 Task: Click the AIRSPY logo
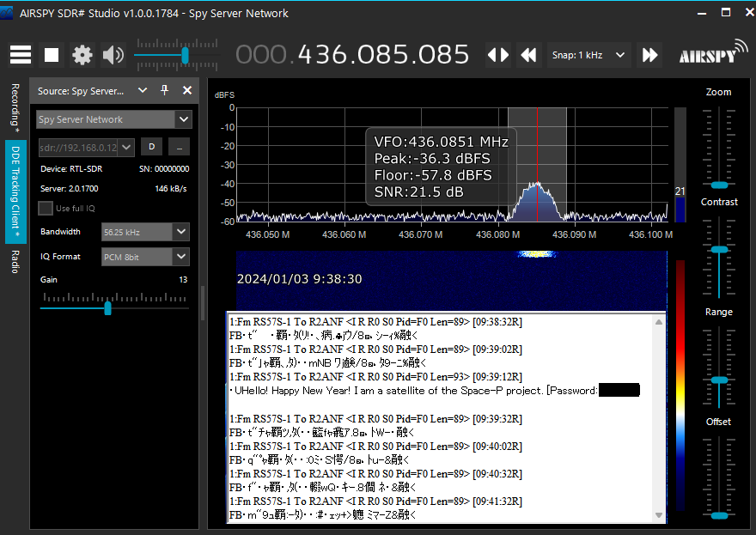point(712,52)
